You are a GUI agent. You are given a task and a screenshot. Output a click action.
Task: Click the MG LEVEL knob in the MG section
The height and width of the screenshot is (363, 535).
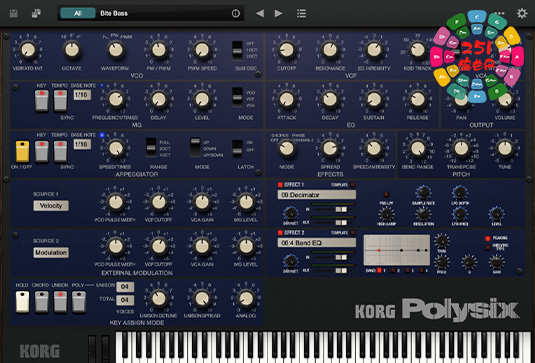click(202, 99)
